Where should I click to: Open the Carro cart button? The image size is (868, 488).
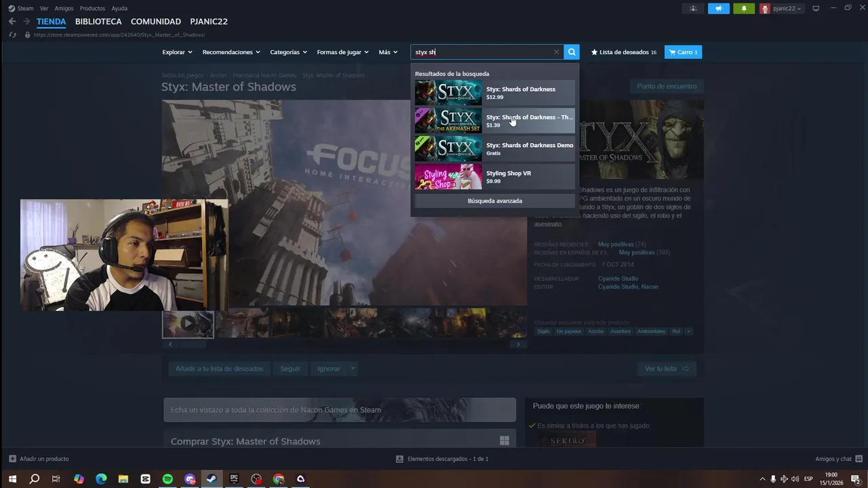pyautogui.click(x=683, y=52)
